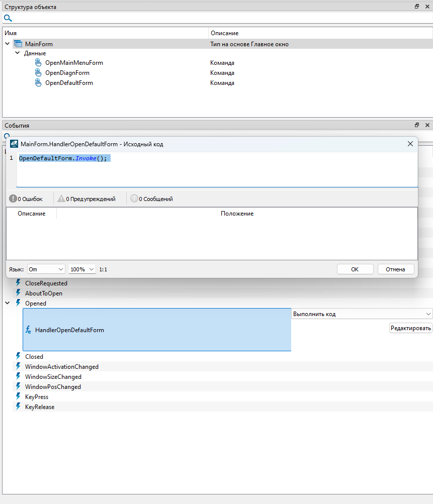Viewport: 433px width, 504px height.
Task: Click the Положение column header
Action: pyautogui.click(x=237, y=214)
